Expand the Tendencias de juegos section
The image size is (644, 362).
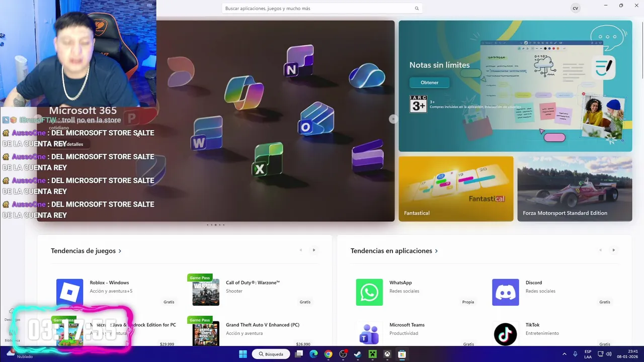[86, 250]
